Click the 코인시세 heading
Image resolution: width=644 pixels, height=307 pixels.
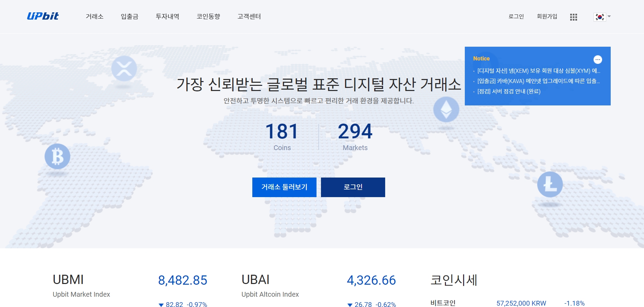pos(454,280)
